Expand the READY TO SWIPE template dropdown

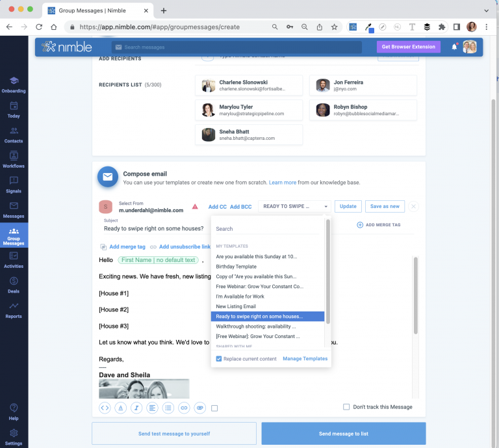click(x=294, y=206)
